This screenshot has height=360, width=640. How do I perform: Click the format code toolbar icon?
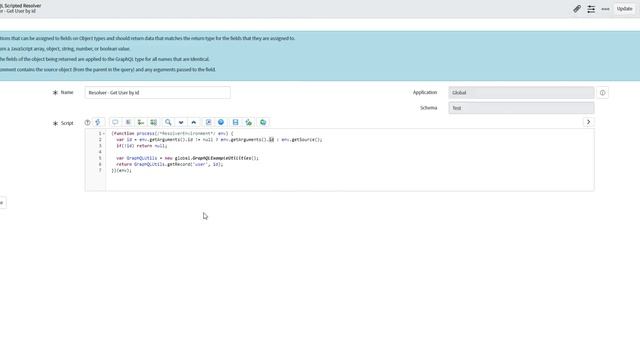click(128, 122)
